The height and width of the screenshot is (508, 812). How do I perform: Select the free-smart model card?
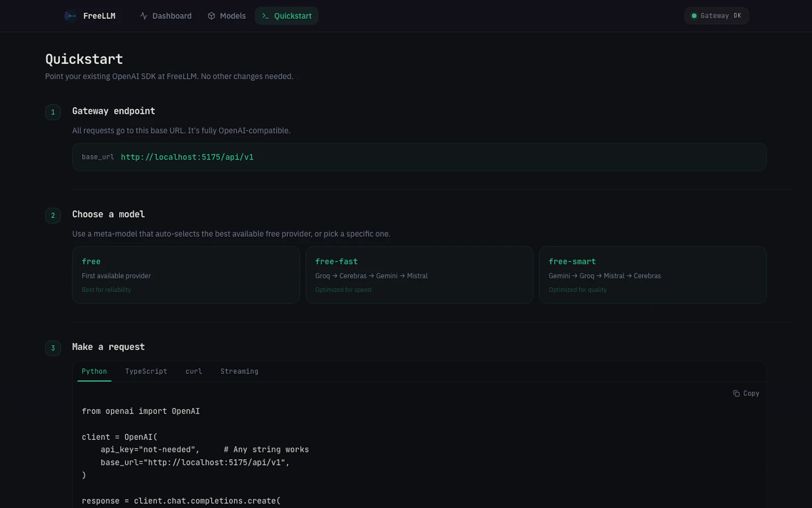point(653,275)
